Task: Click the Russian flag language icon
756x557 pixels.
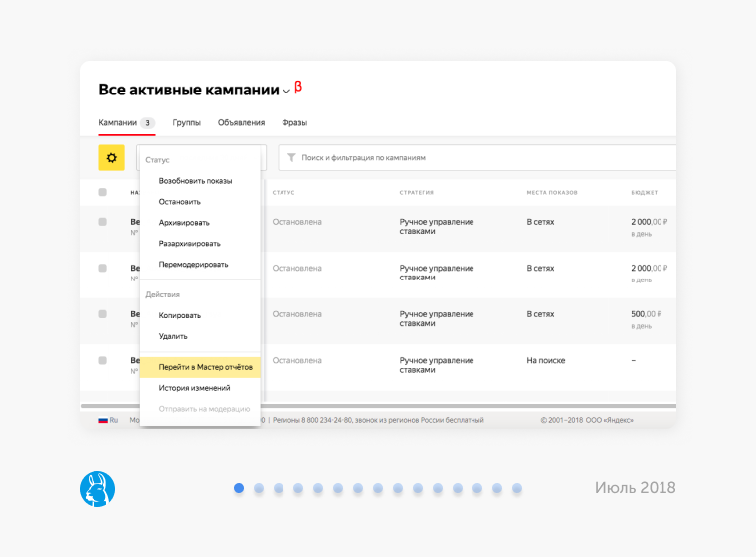Action: (103, 420)
